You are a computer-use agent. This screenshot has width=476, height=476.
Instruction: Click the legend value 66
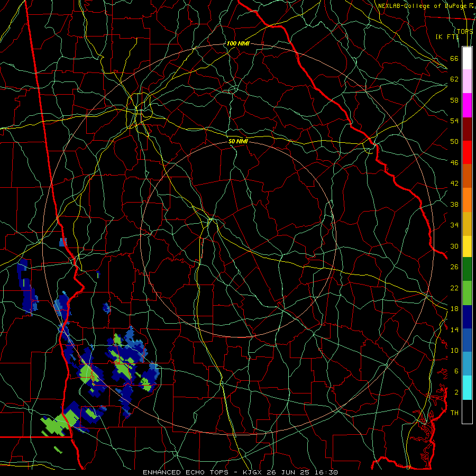tap(454, 58)
